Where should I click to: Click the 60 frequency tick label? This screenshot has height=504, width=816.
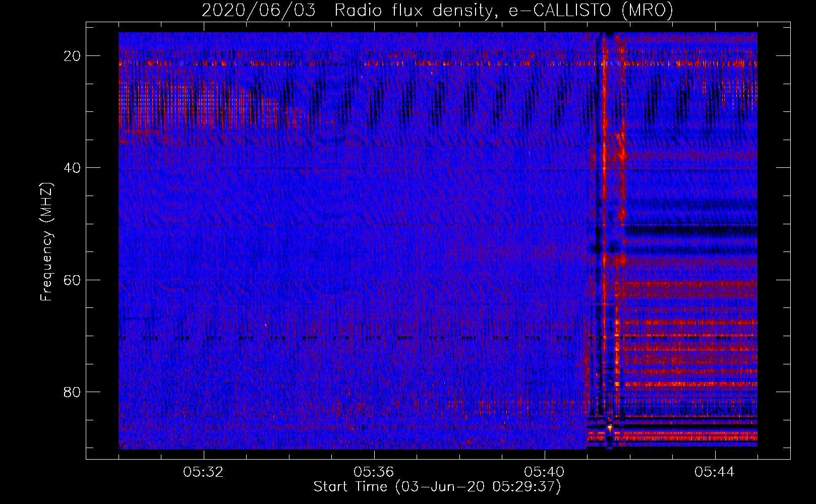tap(73, 280)
